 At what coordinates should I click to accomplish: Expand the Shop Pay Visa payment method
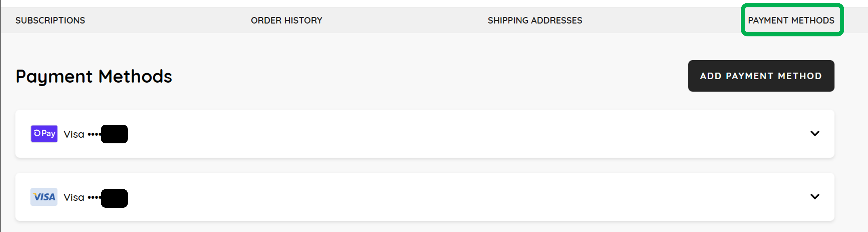pos(814,133)
